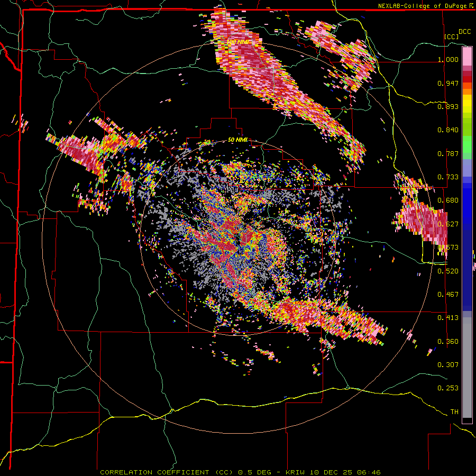Click the KRIW station identifier

295,472
